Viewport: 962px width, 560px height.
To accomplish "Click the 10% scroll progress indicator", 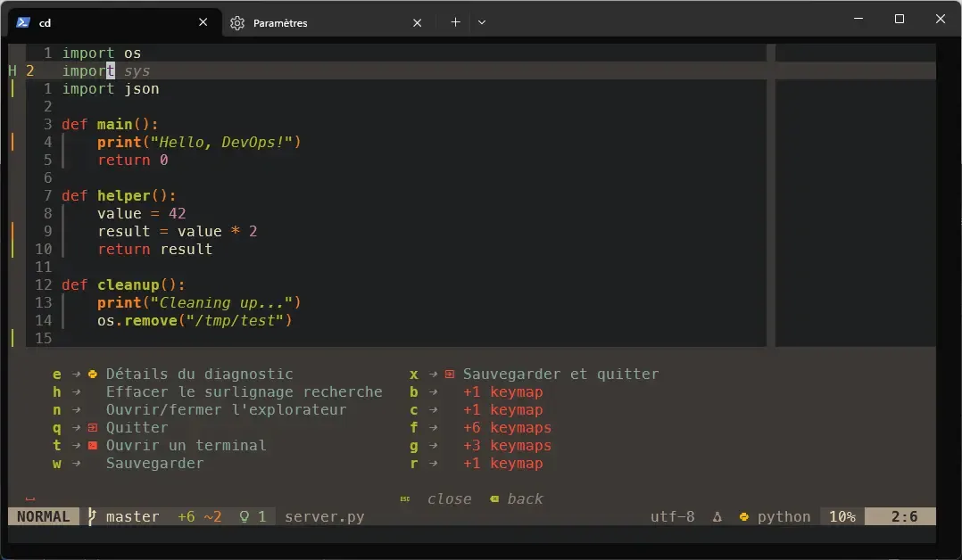I will pyautogui.click(x=842, y=516).
